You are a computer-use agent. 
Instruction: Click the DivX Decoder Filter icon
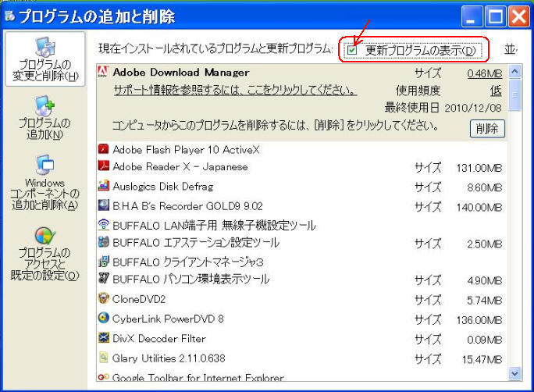pos(103,338)
